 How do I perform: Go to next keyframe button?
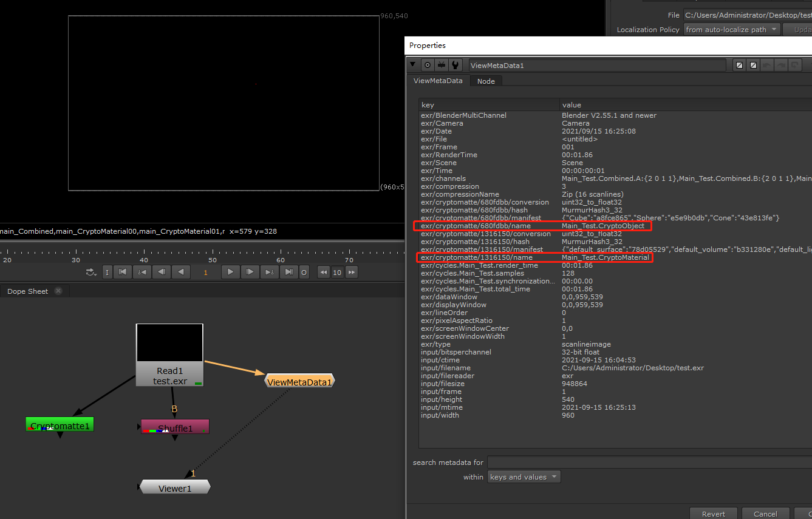269,273
